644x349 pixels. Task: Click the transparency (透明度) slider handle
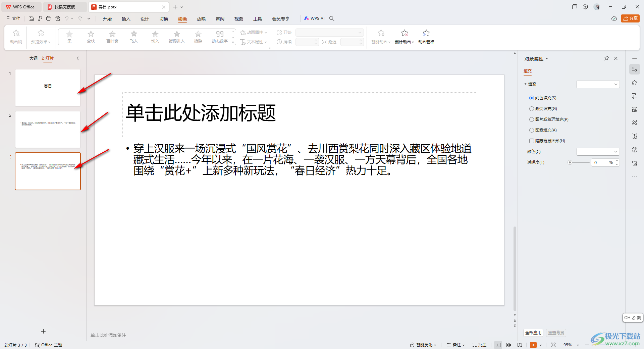coord(570,162)
